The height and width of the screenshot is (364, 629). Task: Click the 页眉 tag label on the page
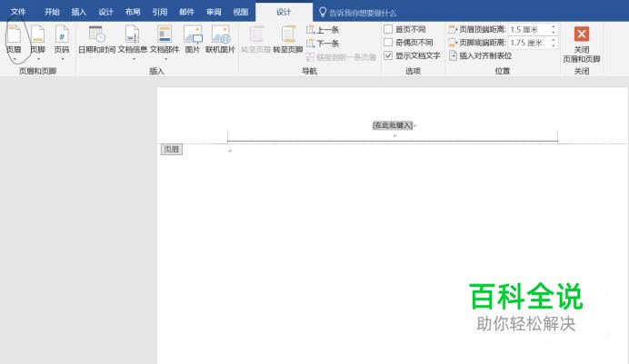171,150
